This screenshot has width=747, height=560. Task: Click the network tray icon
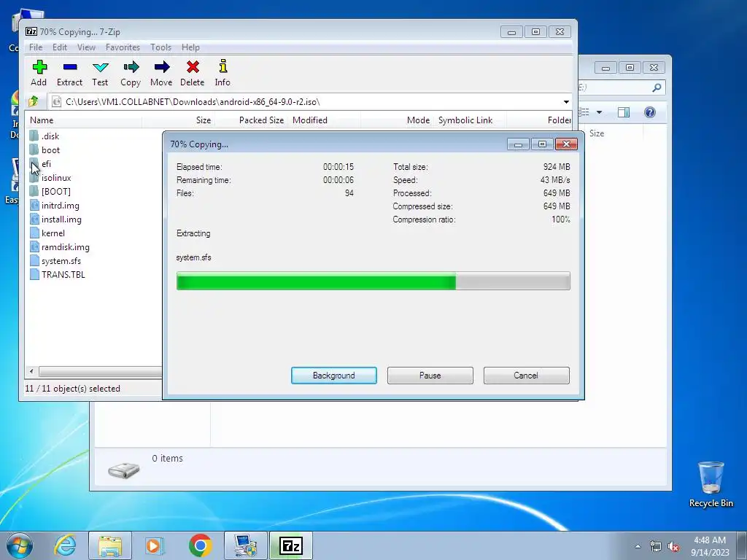coord(656,547)
